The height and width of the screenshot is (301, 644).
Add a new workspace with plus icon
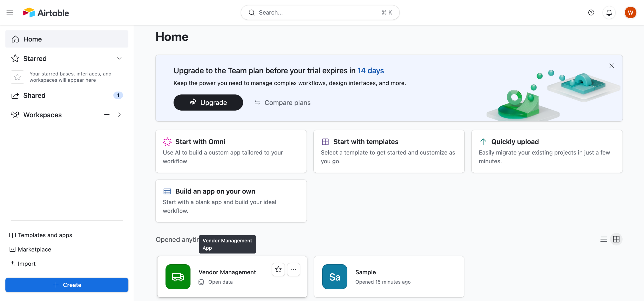[107, 115]
